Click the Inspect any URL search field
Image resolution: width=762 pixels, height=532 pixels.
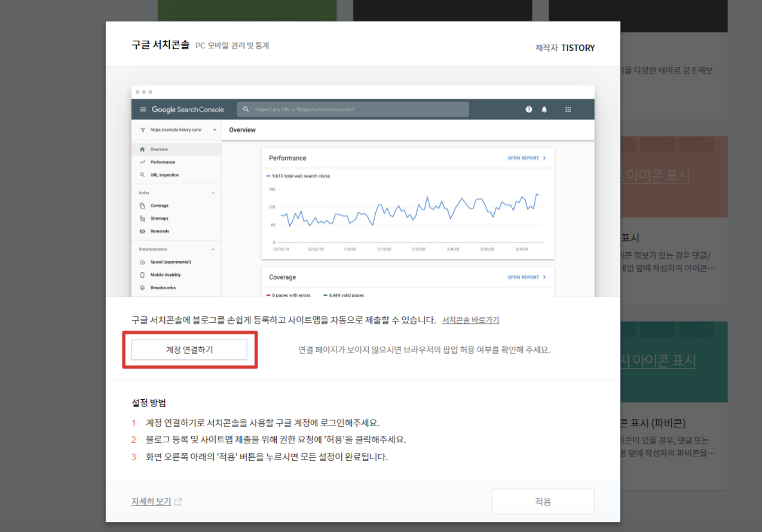coord(353,109)
